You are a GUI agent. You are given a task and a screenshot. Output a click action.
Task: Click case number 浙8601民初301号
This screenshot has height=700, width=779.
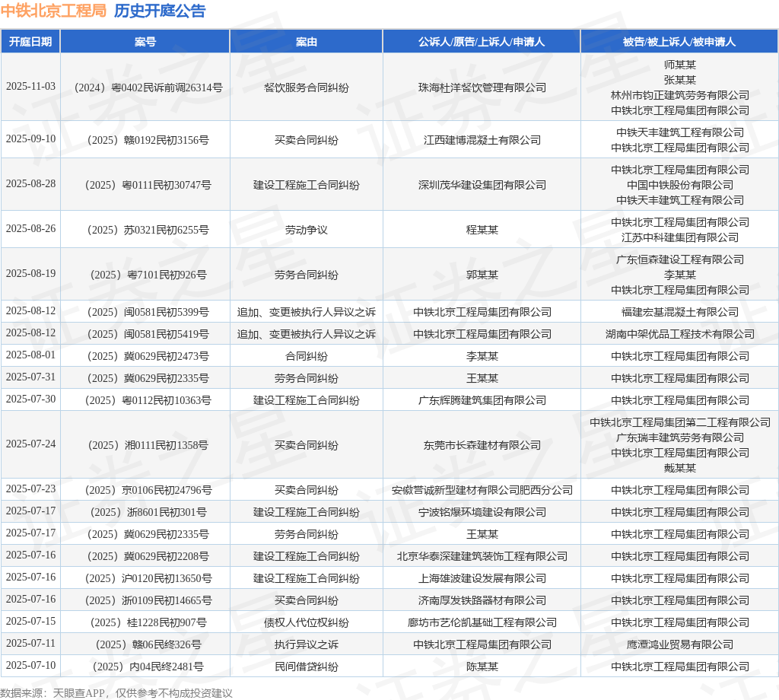pyautogui.click(x=148, y=512)
